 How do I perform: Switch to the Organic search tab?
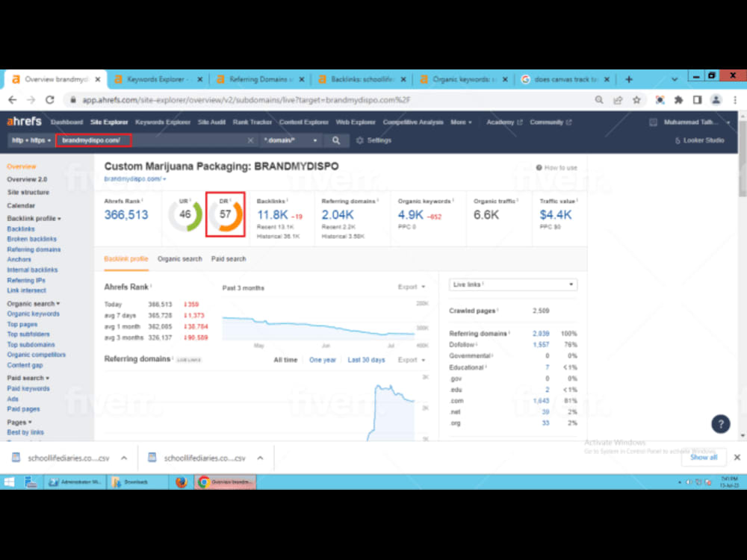coord(179,259)
